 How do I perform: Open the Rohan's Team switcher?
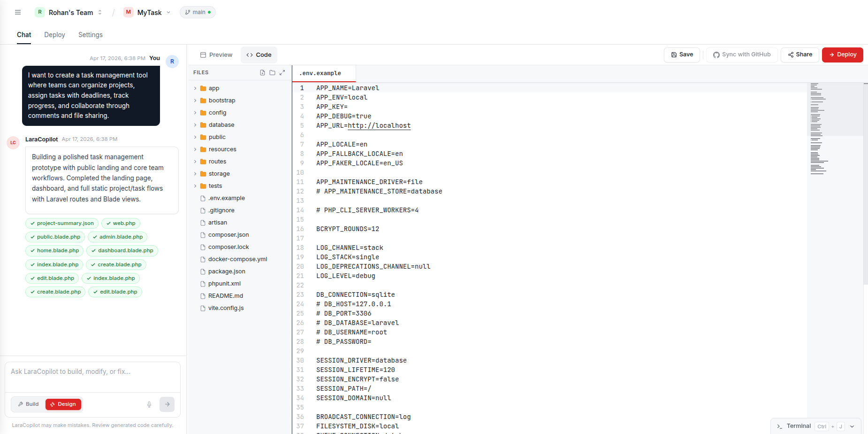70,12
